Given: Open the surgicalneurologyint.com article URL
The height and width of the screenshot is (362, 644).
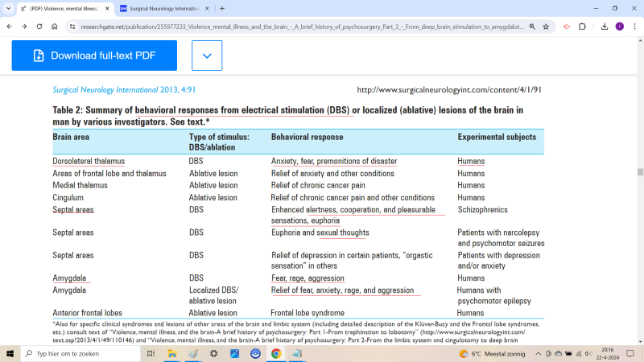Looking at the screenshot, I should tap(449, 89).
